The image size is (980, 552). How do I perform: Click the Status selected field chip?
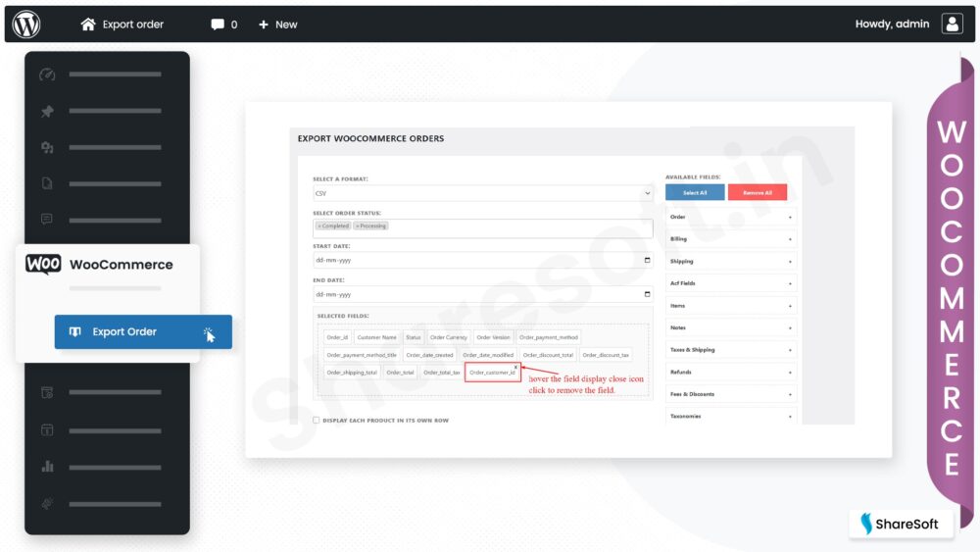click(414, 337)
